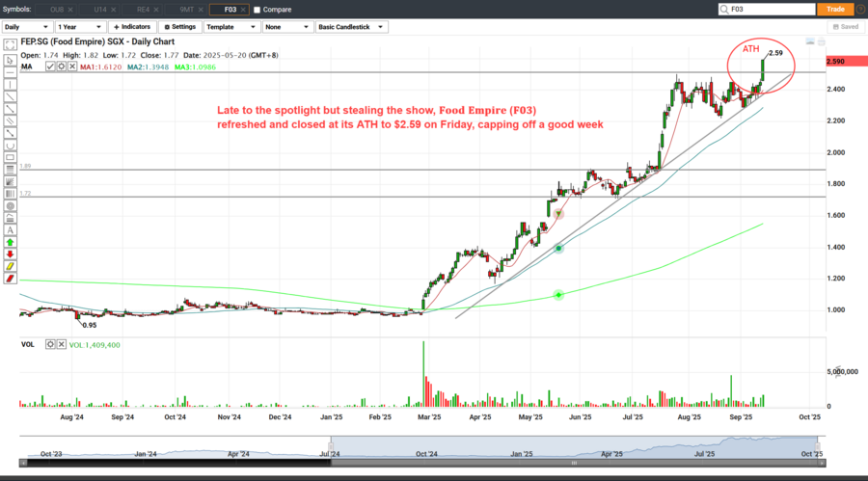Toggle the fullscreen chart icon
868x481 pixels.
tap(10, 45)
